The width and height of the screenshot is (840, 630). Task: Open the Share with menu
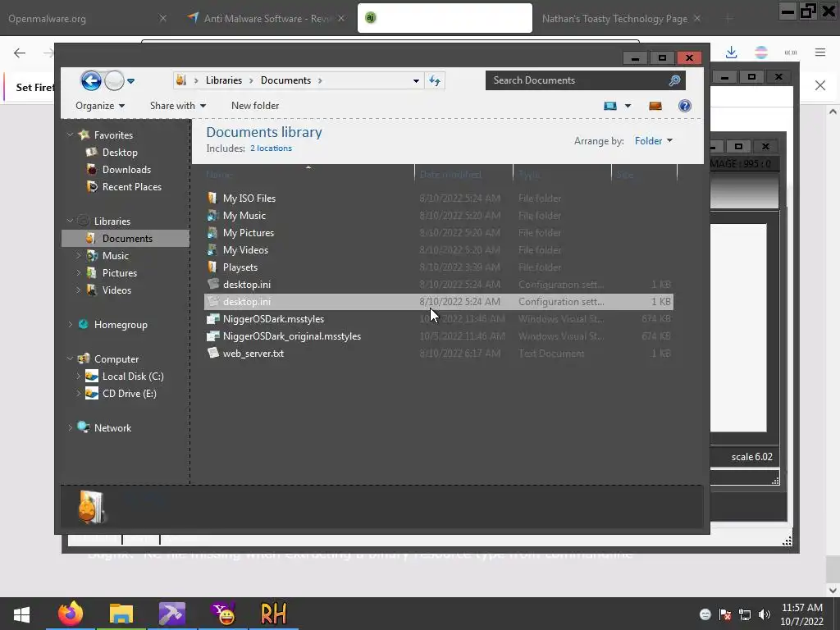tap(178, 106)
